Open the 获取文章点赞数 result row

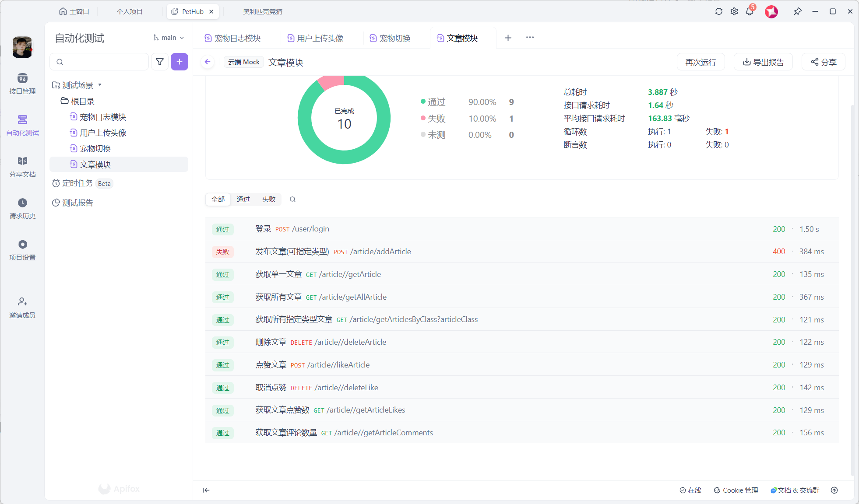(x=522, y=410)
